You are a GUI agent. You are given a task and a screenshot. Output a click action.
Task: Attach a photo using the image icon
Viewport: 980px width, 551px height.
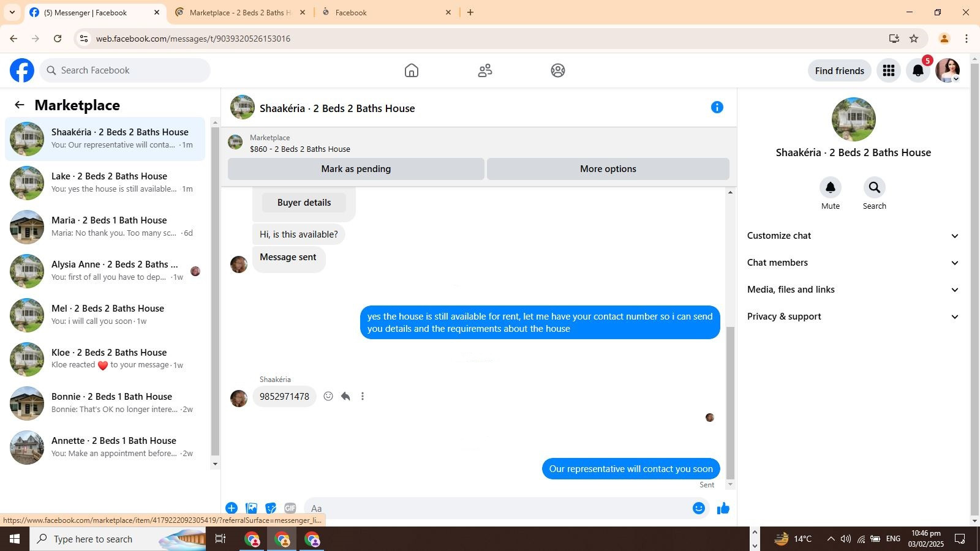pos(251,508)
